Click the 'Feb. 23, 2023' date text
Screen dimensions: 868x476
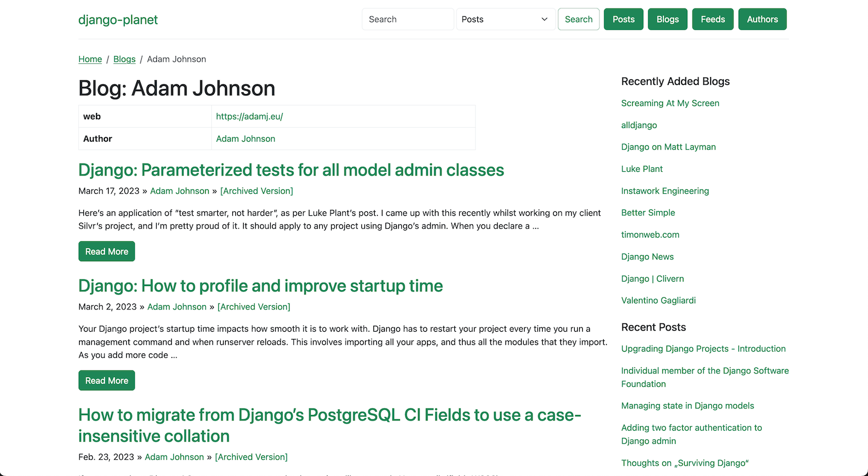click(x=106, y=457)
